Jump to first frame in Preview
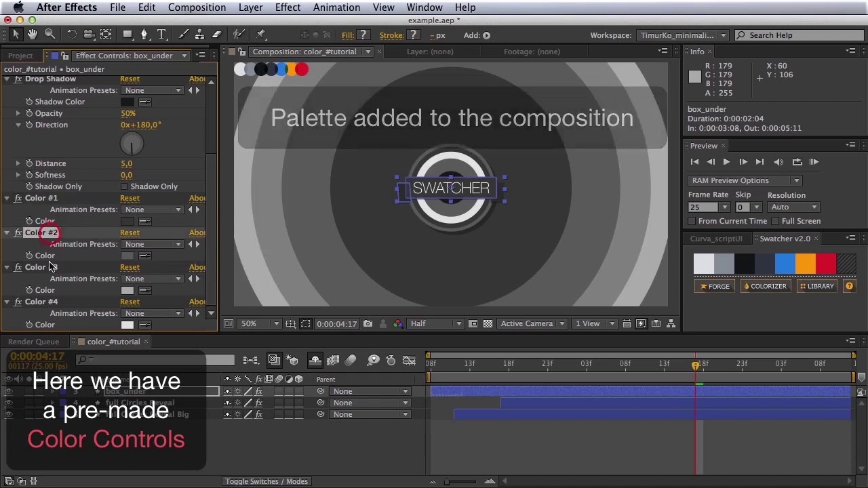The width and height of the screenshot is (868, 488). pyautogui.click(x=694, y=162)
